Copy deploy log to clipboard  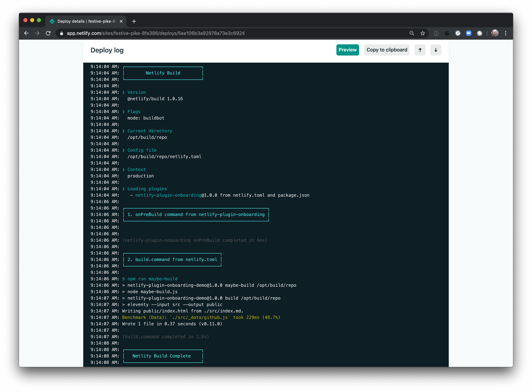(x=387, y=50)
